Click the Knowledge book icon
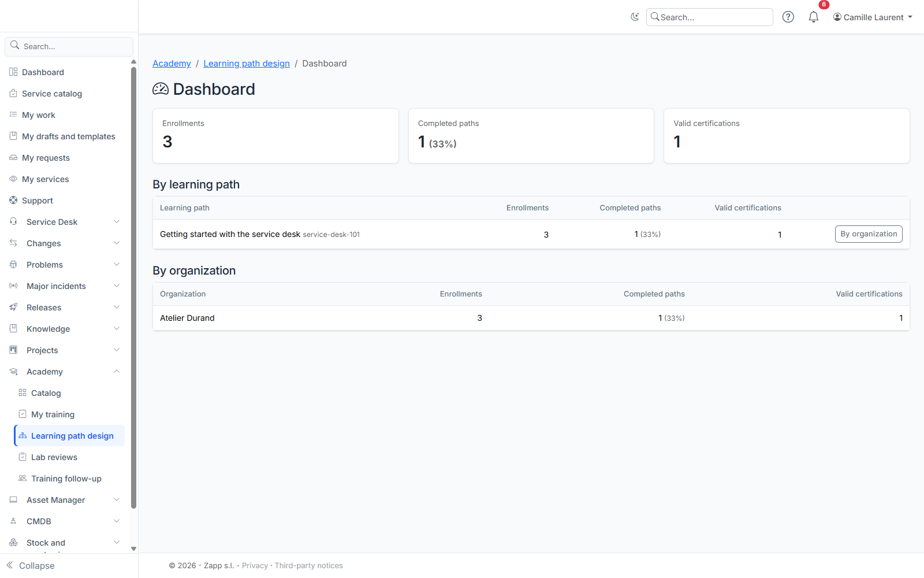This screenshot has width=924, height=578. coord(13,328)
